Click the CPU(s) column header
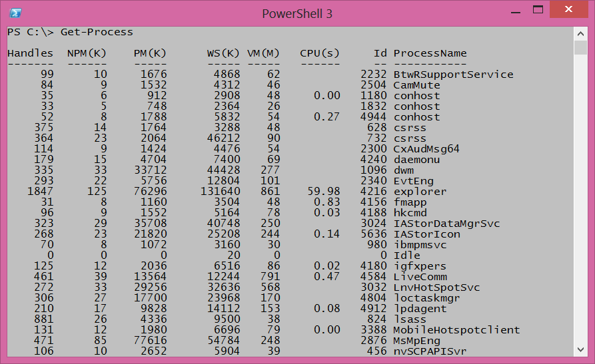 point(320,53)
